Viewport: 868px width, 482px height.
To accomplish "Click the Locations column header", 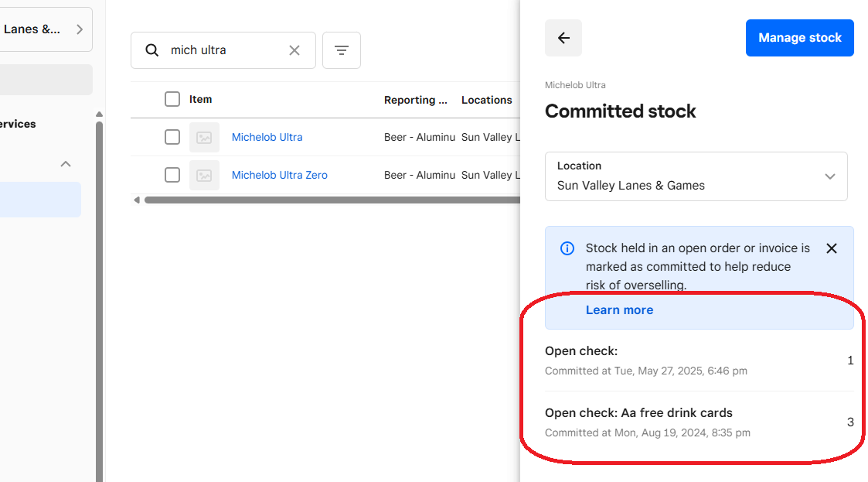I will coord(487,100).
